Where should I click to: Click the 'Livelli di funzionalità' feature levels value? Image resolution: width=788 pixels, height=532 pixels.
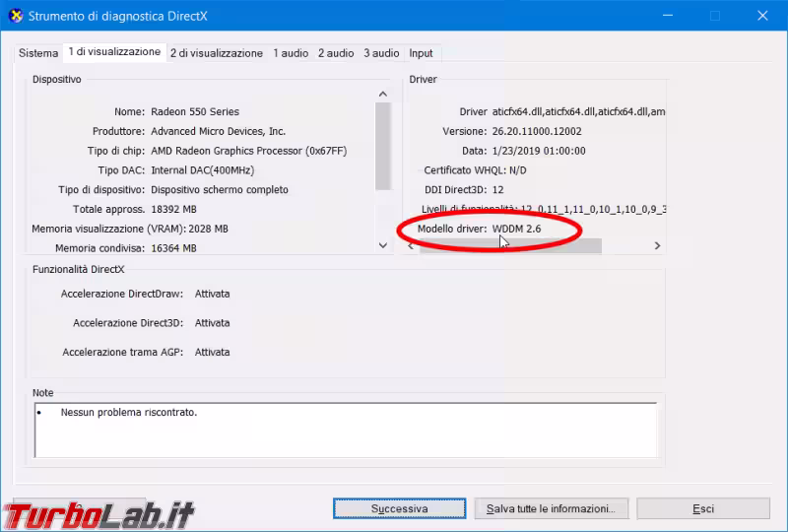tap(594, 209)
